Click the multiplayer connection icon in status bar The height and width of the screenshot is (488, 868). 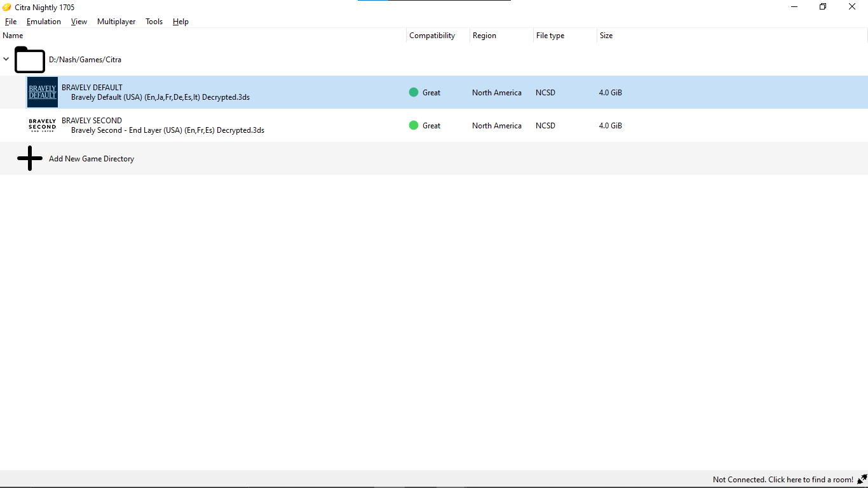[862, 479]
